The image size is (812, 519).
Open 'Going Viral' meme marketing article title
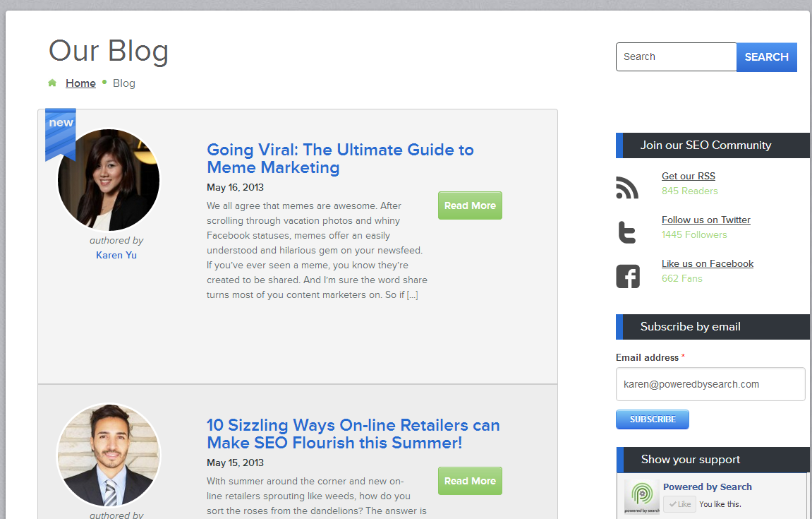pyautogui.click(x=340, y=159)
